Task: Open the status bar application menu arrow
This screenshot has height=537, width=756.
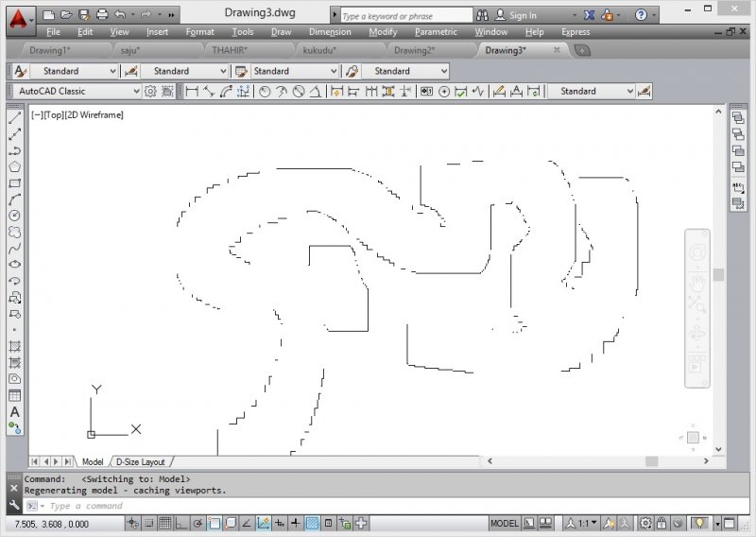Action: click(717, 524)
